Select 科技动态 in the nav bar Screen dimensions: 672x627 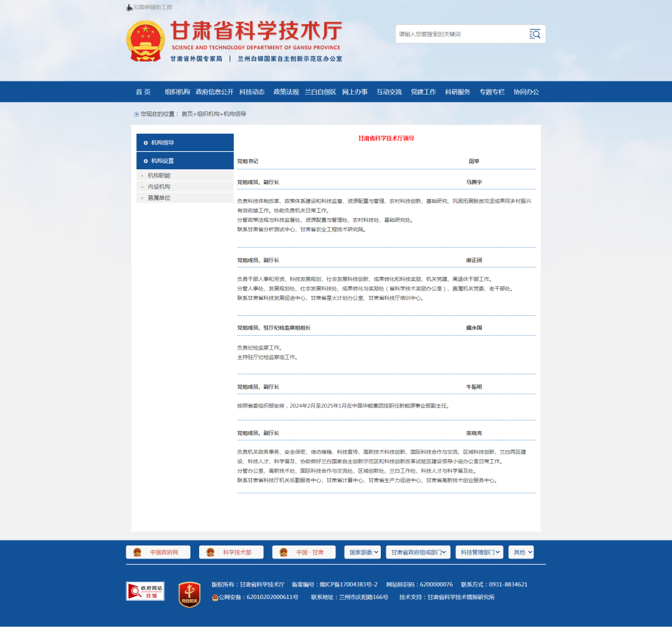pyautogui.click(x=252, y=91)
